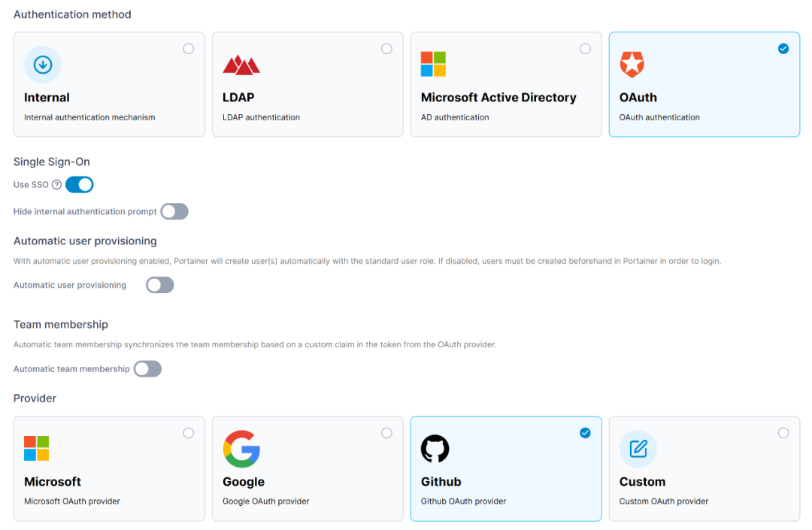Click the red LDAP logo icon

click(x=241, y=65)
